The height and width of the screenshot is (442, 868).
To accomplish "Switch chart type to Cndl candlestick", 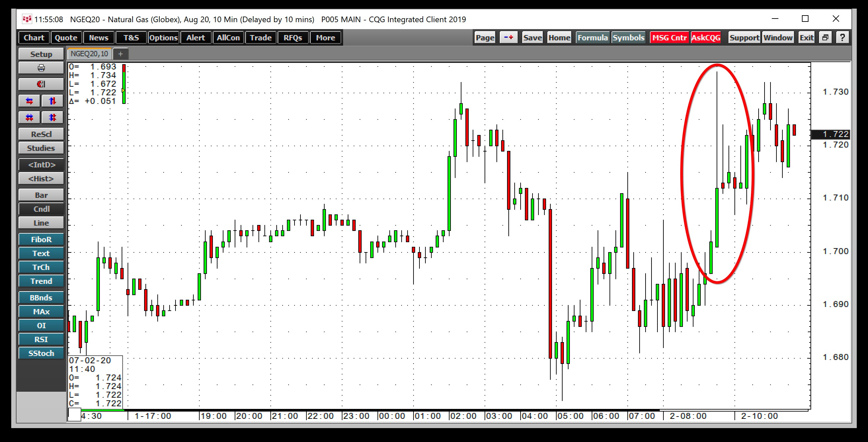I will pos(41,209).
